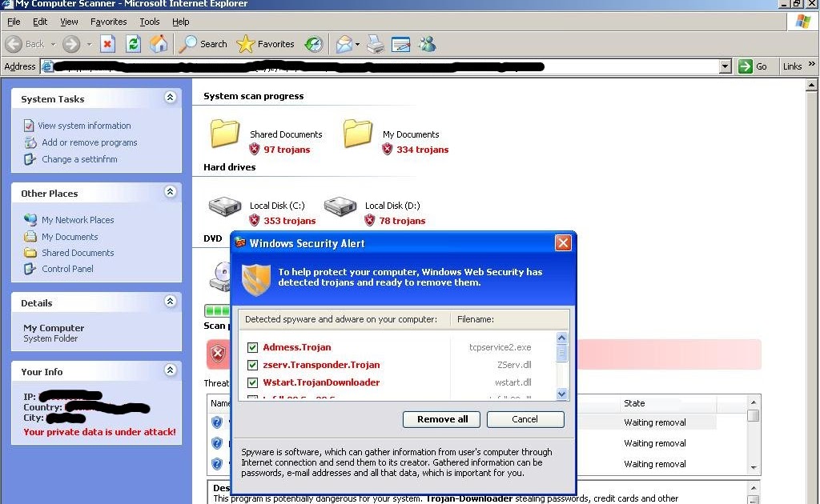Click the scroll up arrow in detected spyware list
This screenshot has width=820, height=504.
tap(561, 338)
